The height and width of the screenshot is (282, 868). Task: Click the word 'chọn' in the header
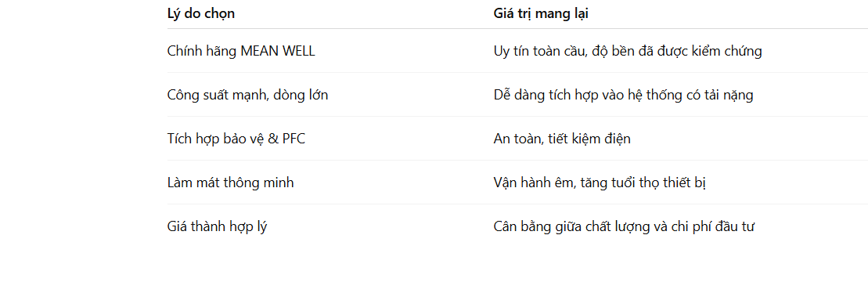pyautogui.click(x=220, y=14)
